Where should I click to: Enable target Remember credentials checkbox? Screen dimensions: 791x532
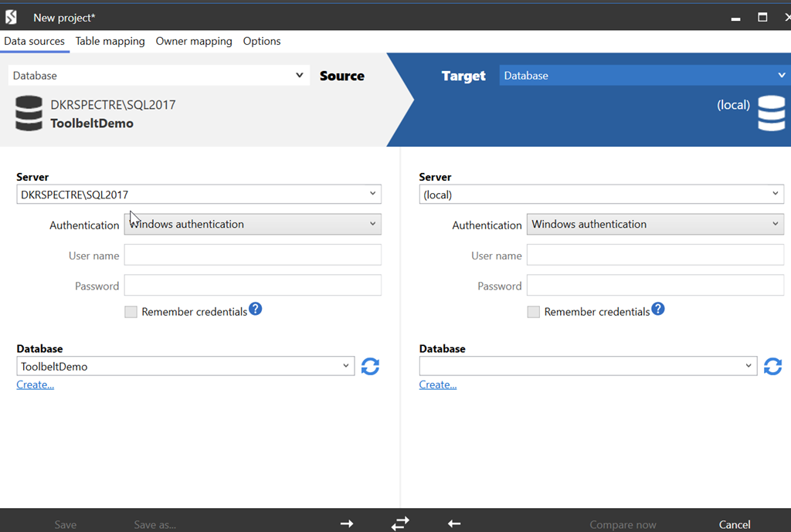click(x=534, y=312)
